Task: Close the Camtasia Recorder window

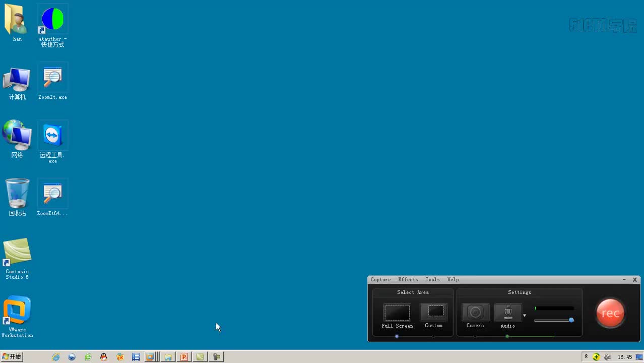Action: 635,280
